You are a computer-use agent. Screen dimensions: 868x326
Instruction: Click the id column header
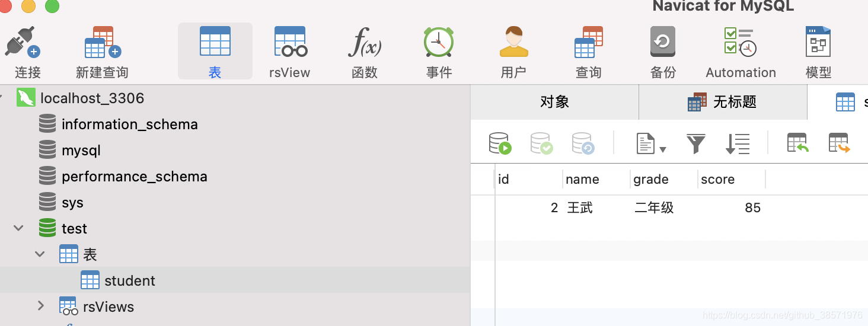point(529,180)
